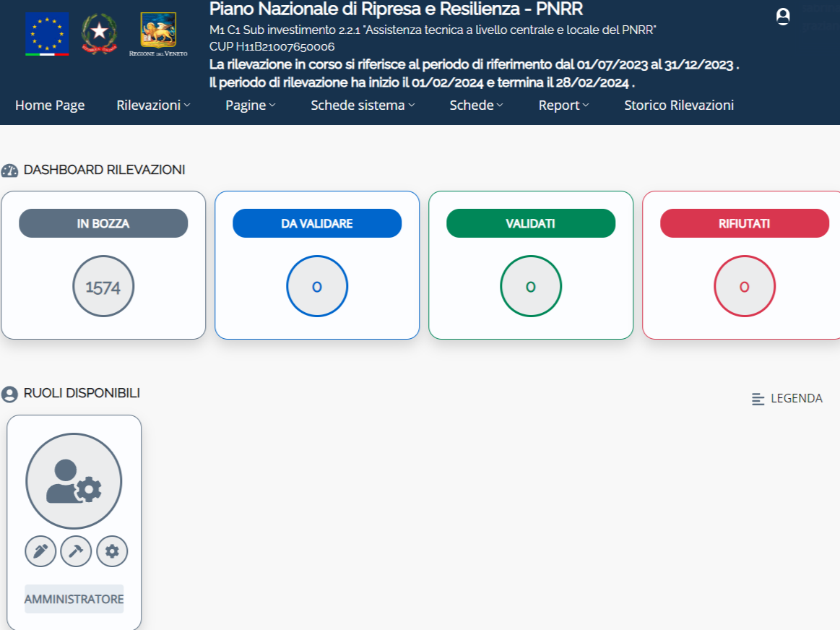Image resolution: width=840 pixels, height=630 pixels.
Task: Click the 1574 draft count circle
Action: (x=103, y=287)
